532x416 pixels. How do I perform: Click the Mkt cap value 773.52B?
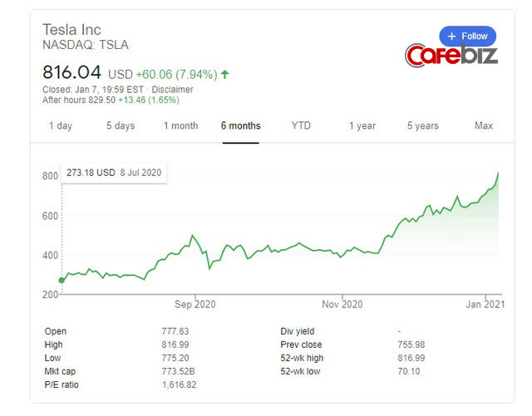coord(180,371)
